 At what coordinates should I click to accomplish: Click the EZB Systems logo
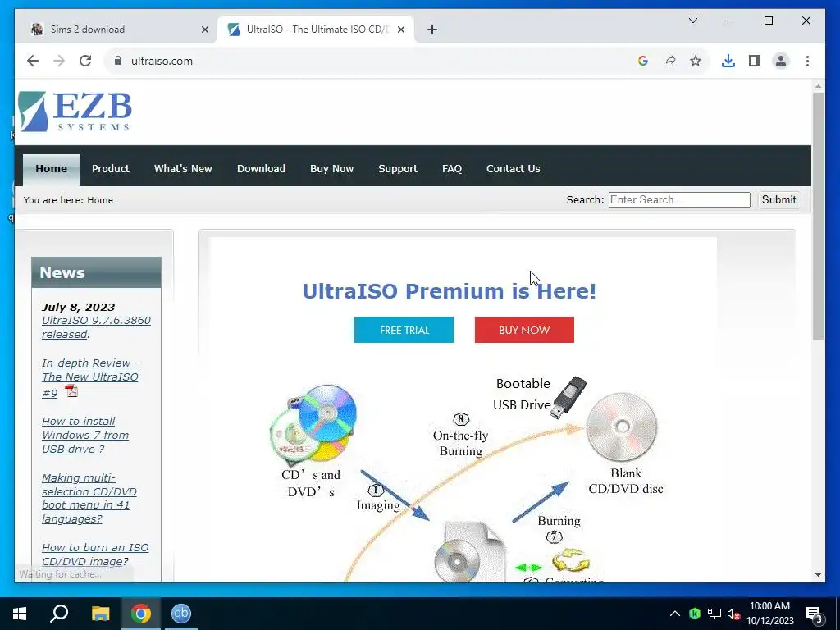click(x=75, y=112)
